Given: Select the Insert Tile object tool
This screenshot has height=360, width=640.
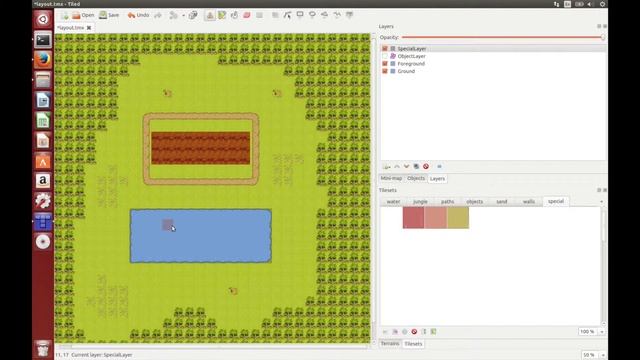Looking at the screenshot, I should coord(349,15).
